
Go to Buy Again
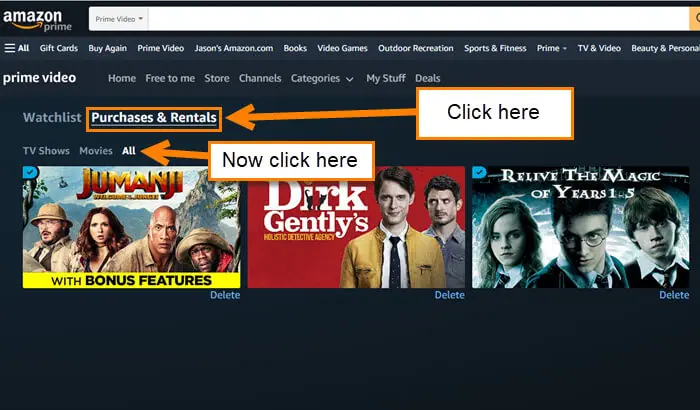click(x=108, y=48)
